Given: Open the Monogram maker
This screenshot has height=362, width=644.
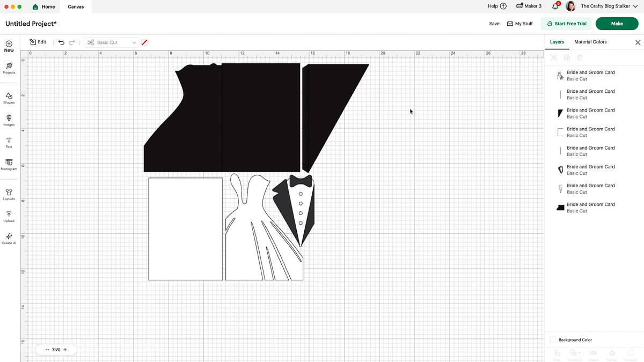Looking at the screenshot, I should (9, 164).
